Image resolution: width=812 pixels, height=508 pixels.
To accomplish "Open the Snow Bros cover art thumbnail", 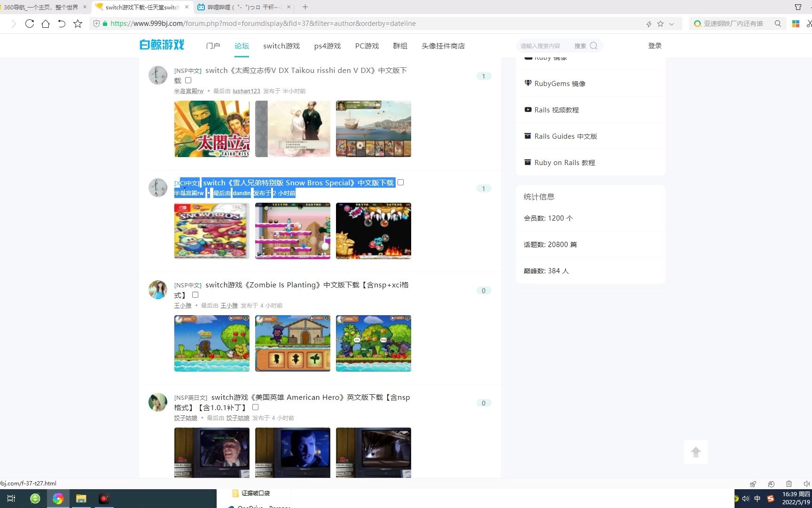I will (x=212, y=231).
